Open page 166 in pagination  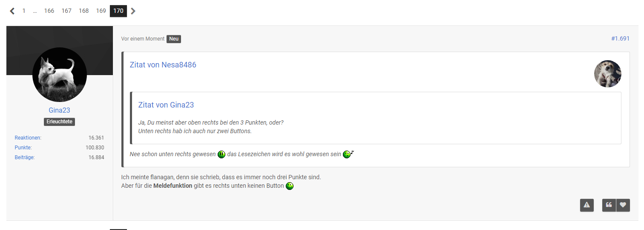point(49,11)
